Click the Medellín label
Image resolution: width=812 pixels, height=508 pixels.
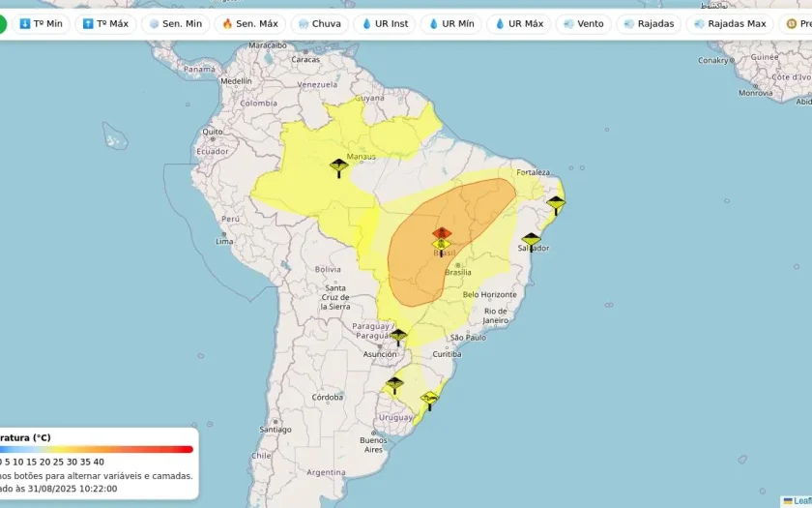pyautogui.click(x=236, y=81)
